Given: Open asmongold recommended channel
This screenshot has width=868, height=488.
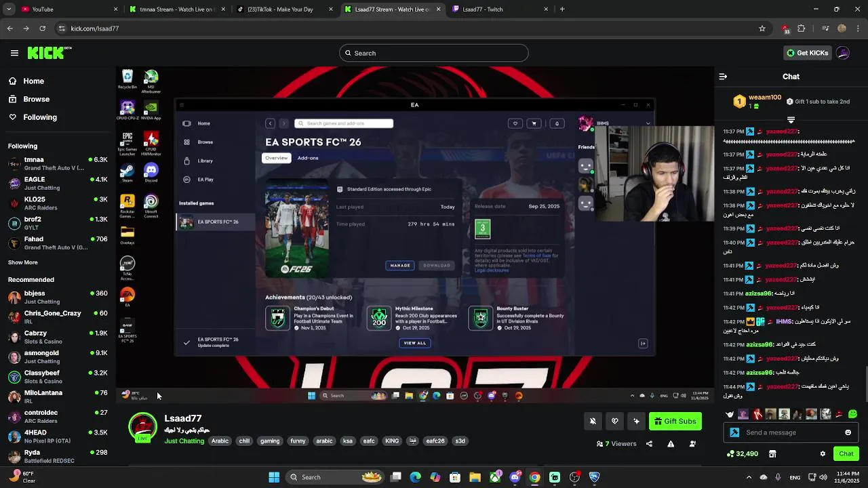Looking at the screenshot, I should coord(58,357).
